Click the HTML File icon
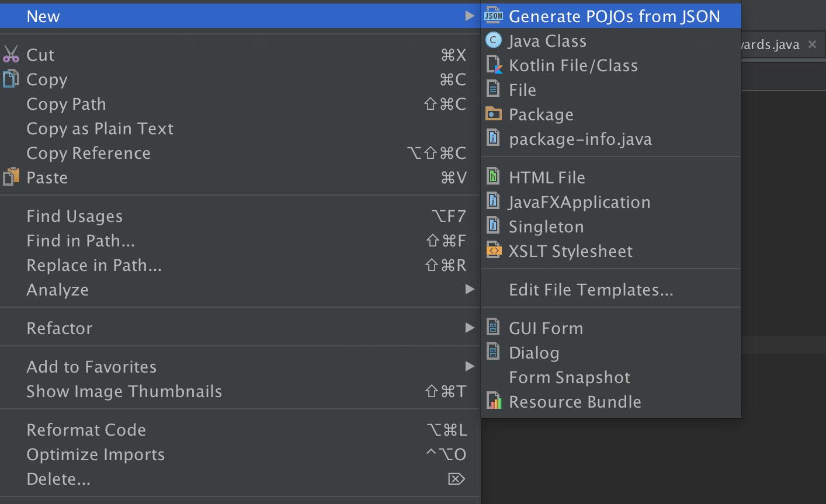The width and height of the screenshot is (826, 504). click(494, 176)
